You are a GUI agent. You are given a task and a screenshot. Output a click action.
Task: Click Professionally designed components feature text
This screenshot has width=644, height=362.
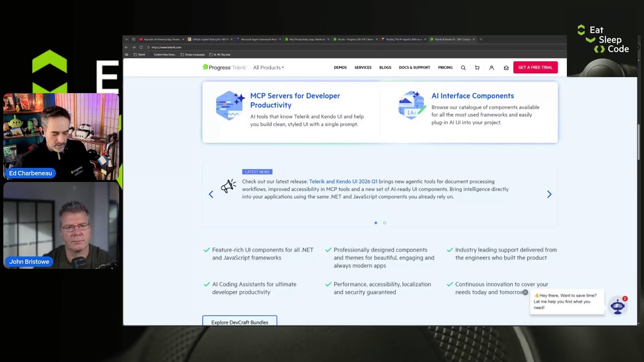point(384,258)
